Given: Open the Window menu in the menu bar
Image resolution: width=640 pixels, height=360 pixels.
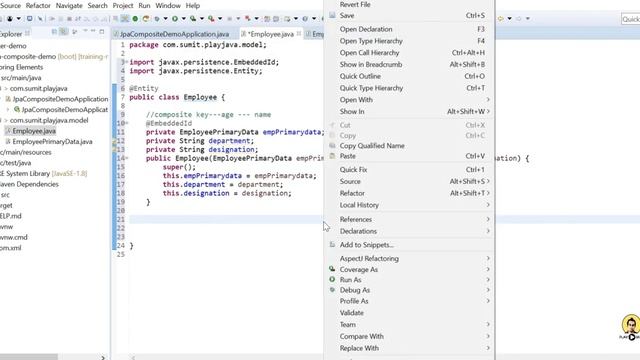Looking at the screenshot, I should (168, 6).
